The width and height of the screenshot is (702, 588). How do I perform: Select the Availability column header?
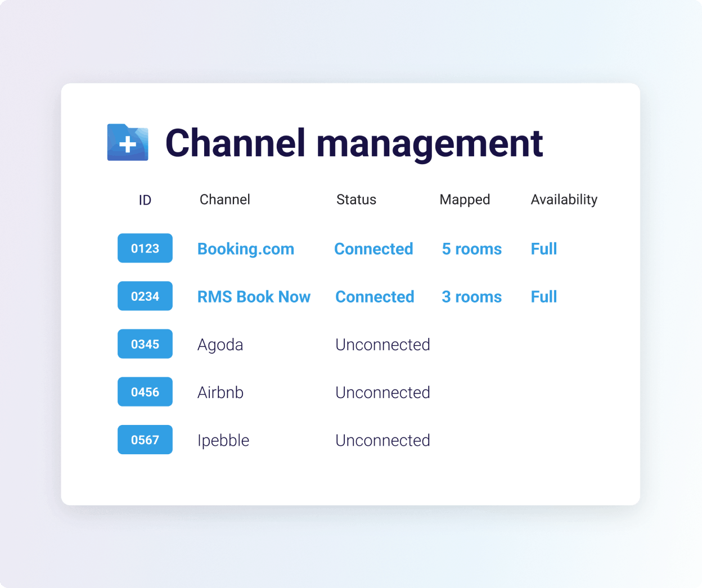(564, 200)
